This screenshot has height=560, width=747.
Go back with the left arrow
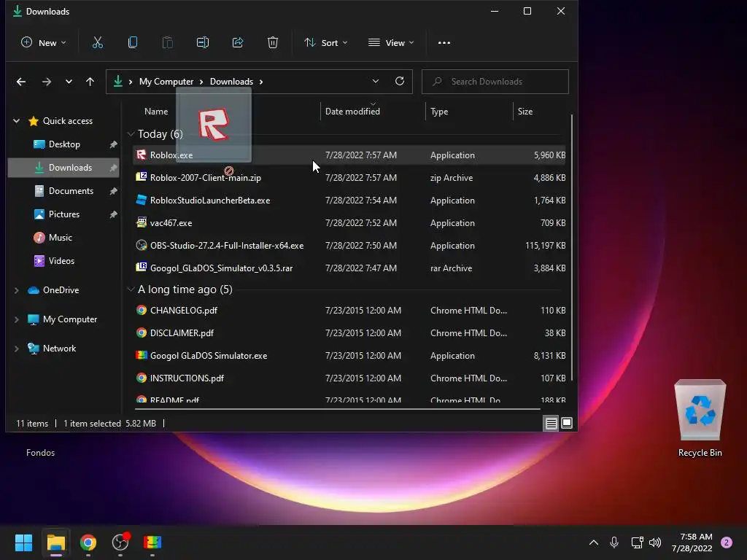(x=21, y=82)
